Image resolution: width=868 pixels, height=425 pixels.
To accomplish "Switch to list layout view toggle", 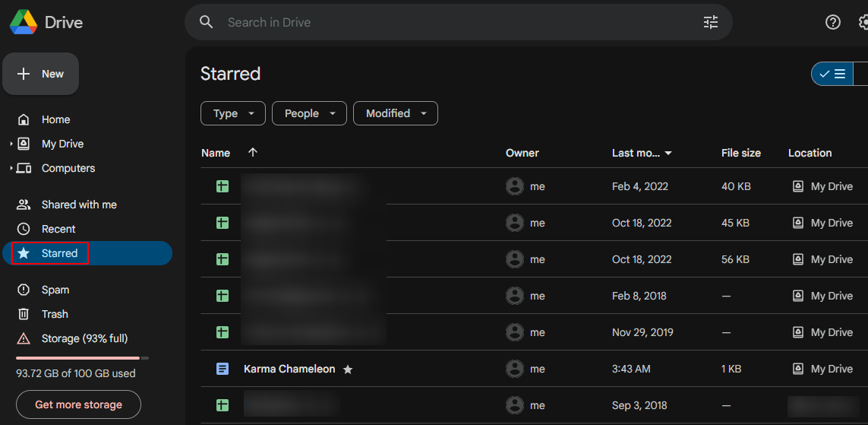I will [832, 74].
